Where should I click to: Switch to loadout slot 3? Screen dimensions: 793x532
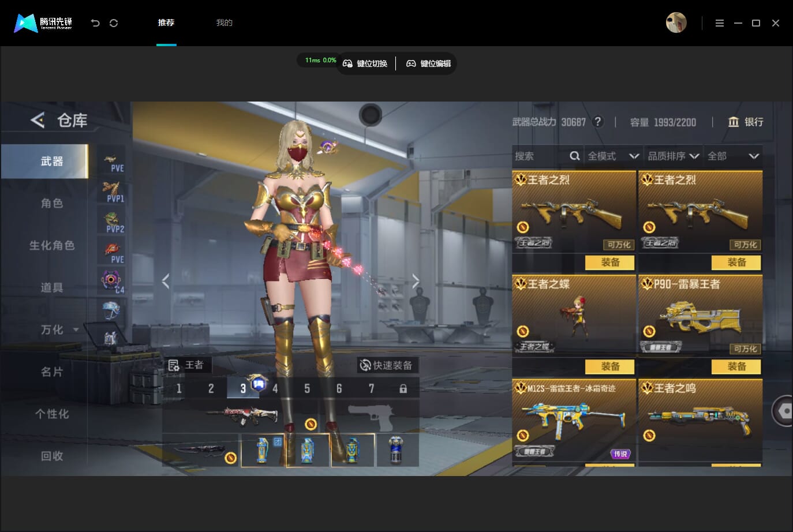tap(243, 388)
